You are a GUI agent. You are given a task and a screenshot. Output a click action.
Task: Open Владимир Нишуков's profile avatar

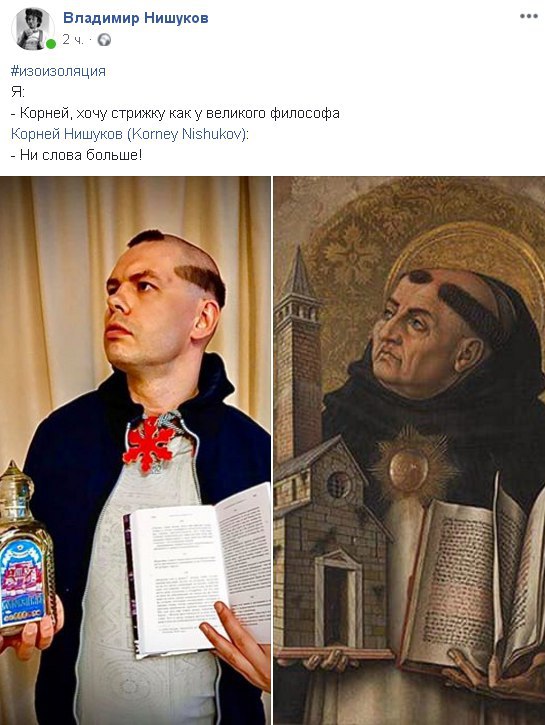point(32,29)
